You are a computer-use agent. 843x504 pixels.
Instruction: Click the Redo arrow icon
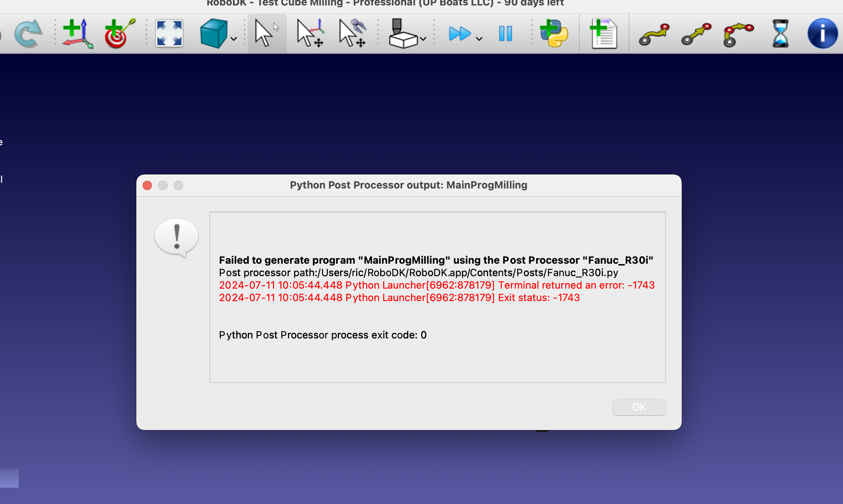pyautogui.click(x=28, y=33)
